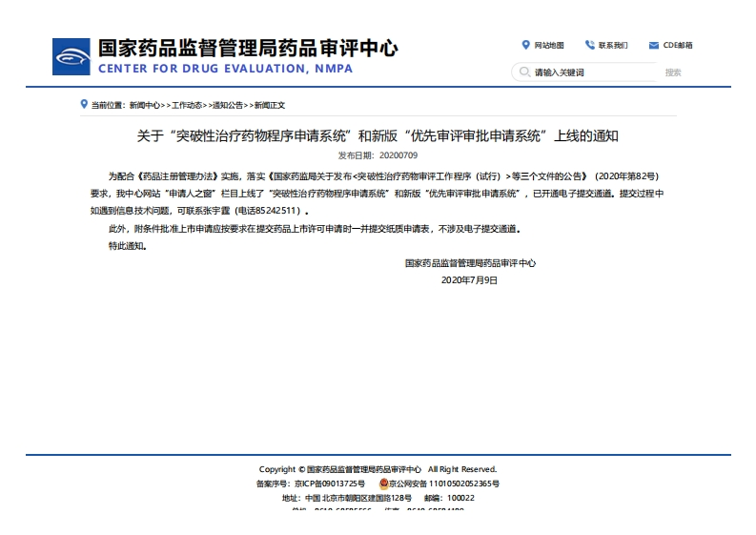Click the search magnifier icon
Viewport: 756px width, 535px height.
(x=524, y=72)
